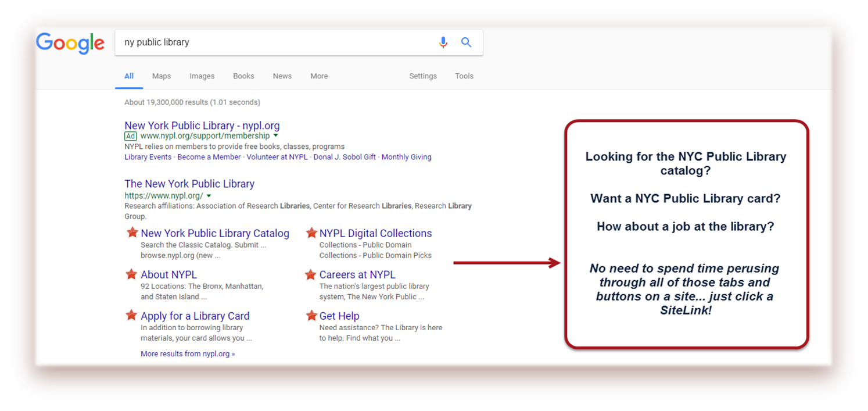
Task: Open search Settings
Action: point(423,76)
